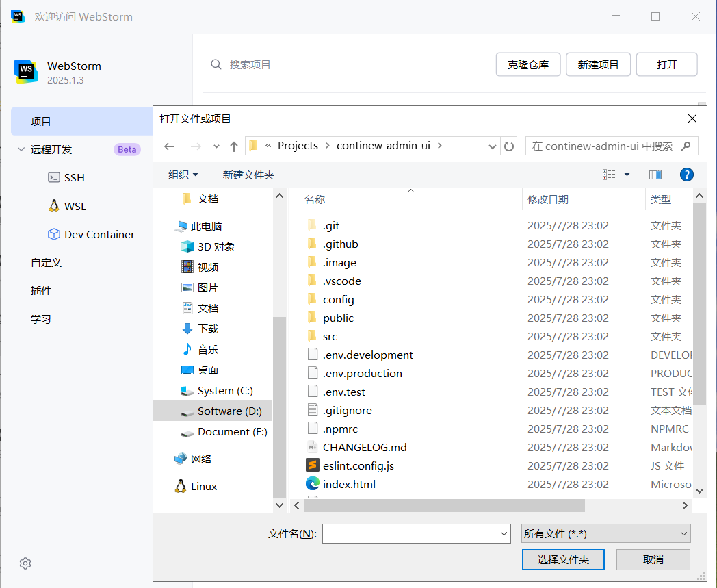Image resolution: width=717 pixels, height=588 pixels.
Task: Open the 学习 tab
Action: 40,319
